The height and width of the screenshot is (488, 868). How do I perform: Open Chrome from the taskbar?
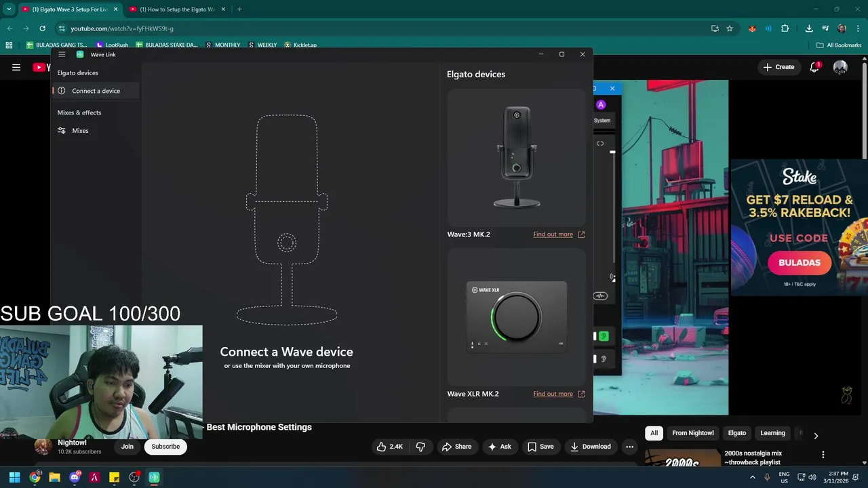(x=35, y=477)
